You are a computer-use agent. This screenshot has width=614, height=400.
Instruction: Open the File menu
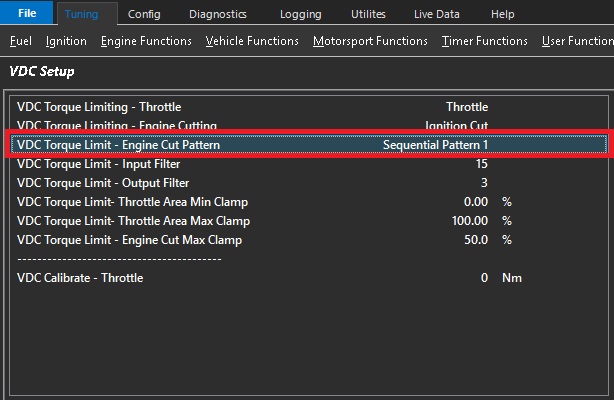pyautogui.click(x=27, y=14)
